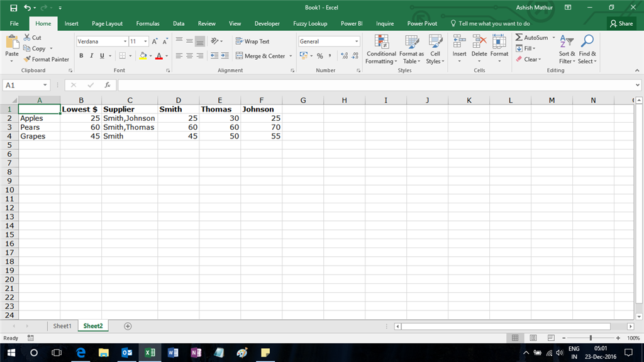
Task: Click Decrease Decimal icon
Action: pyautogui.click(x=355, y=55)
